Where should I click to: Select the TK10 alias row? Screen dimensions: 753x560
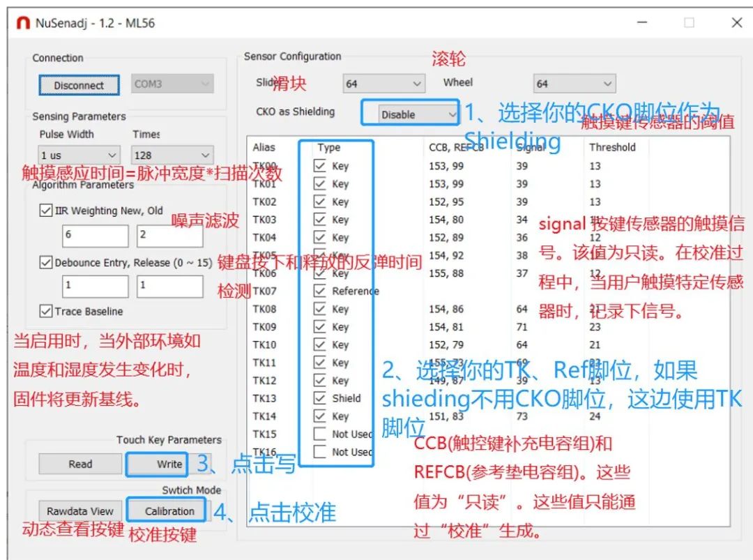point(265,345)
